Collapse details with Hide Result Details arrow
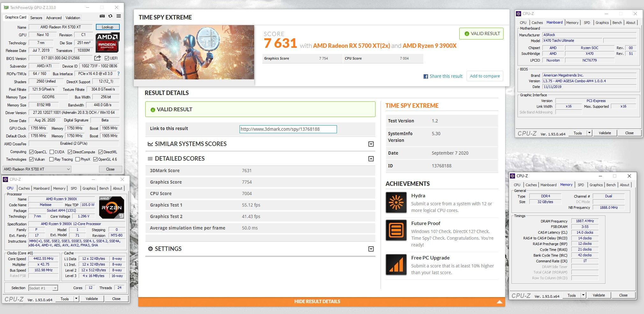The image size is (644, 314). pyautogui.click(x=499, y=302)
